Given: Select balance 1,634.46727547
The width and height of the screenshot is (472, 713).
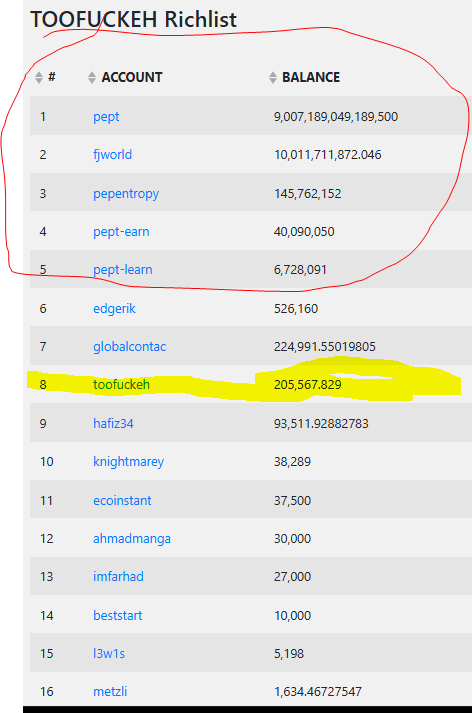Looking at the screenshot, I should [x=318, y=692].
